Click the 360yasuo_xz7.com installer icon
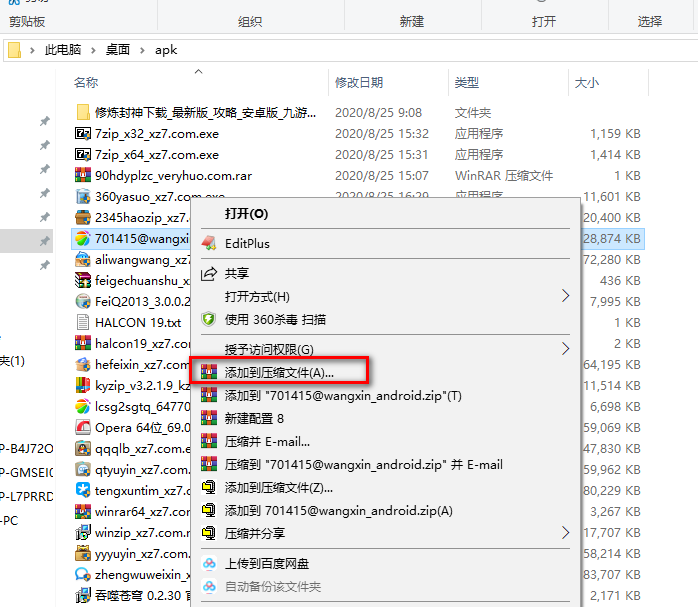 coord(83,196)
